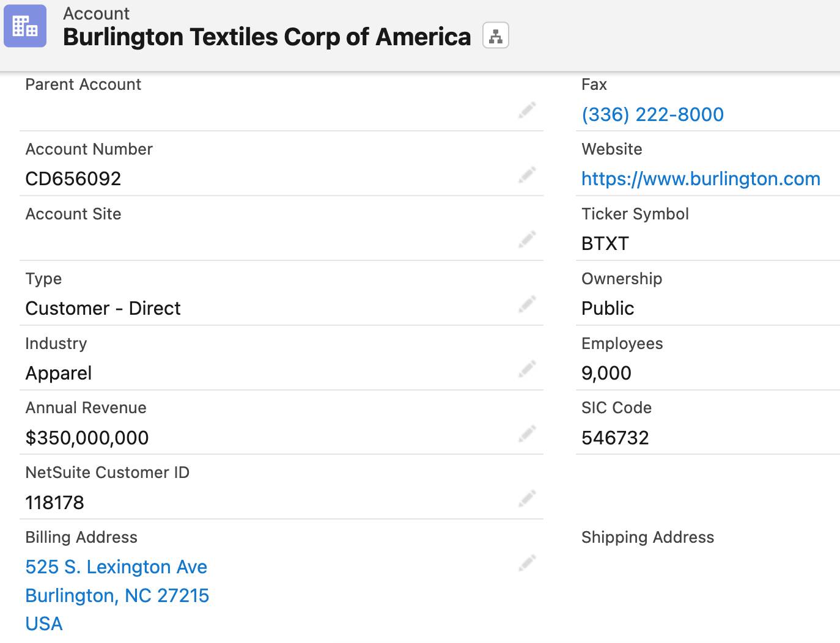Open the 525 S. Lexington Ave address link
840x643 pixels.
tap(116, 567)
